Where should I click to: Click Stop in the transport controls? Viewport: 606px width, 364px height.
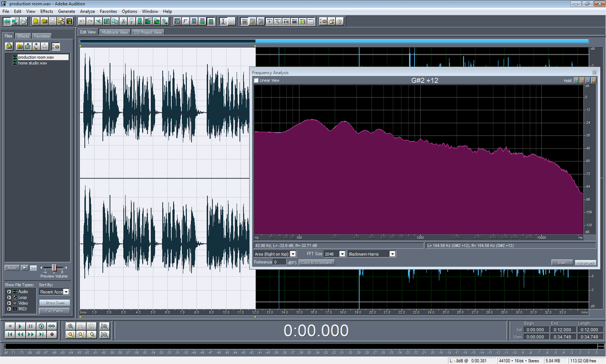[9, 326]
